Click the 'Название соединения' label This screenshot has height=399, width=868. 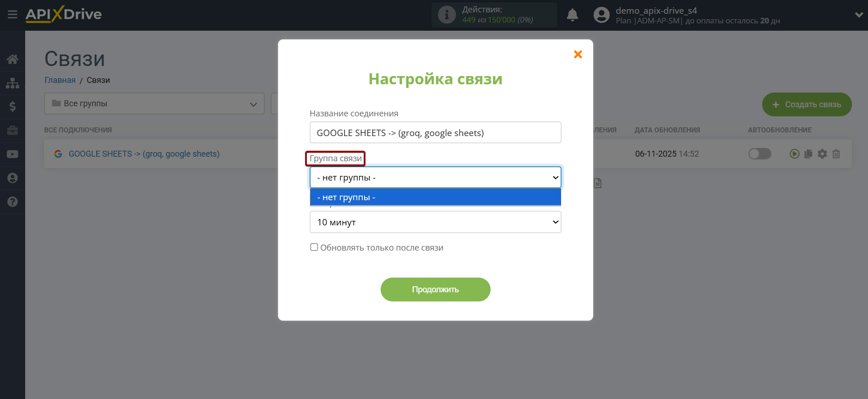coord(354,113)
